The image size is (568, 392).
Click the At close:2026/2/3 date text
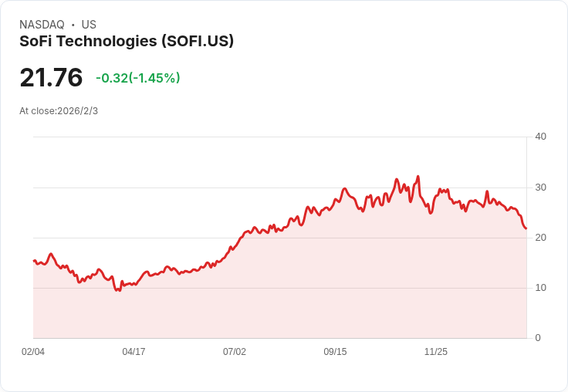(x=59, y=111)
